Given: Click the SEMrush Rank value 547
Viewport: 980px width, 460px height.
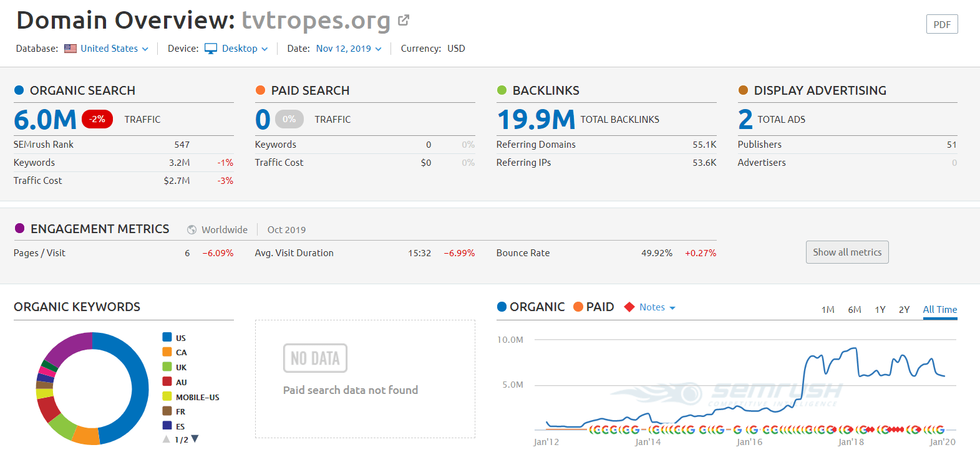Looking at the screenshot, I should pos(182,145).
